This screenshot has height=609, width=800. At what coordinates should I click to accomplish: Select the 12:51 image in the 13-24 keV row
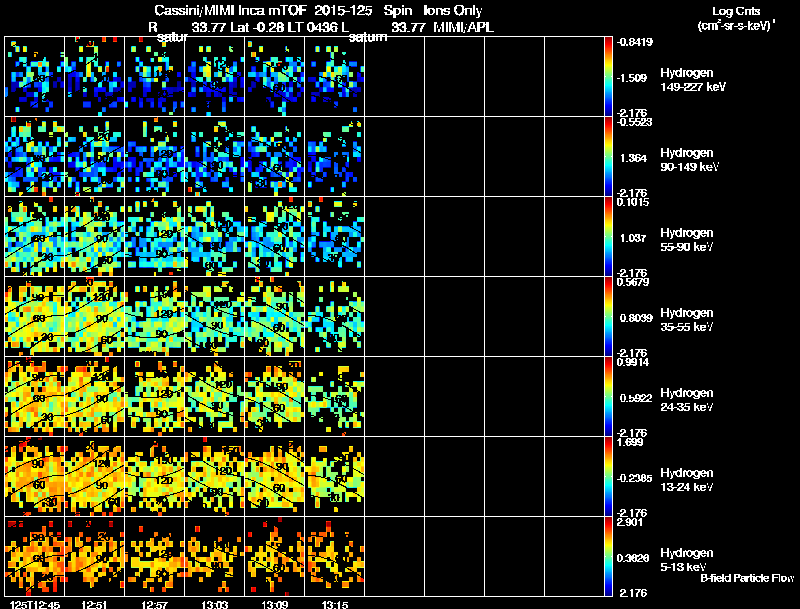pyautogui.click(x=95, y=476)
